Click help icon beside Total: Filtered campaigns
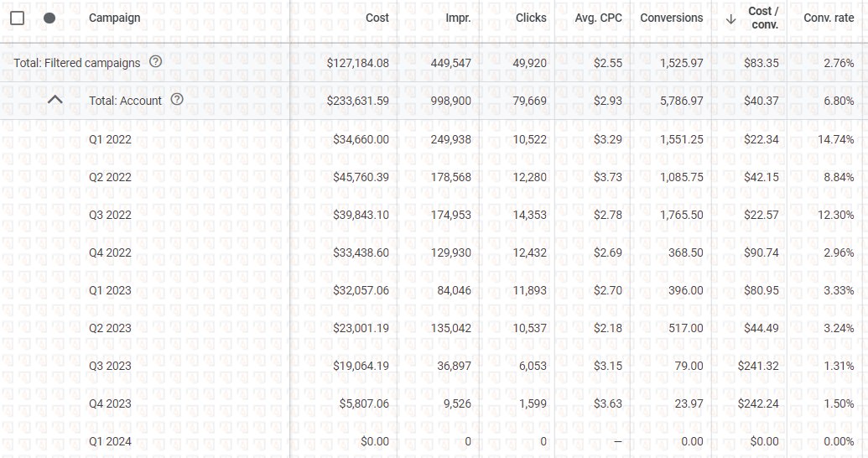Viewport: 868px width, 458px height. (155, 62)
